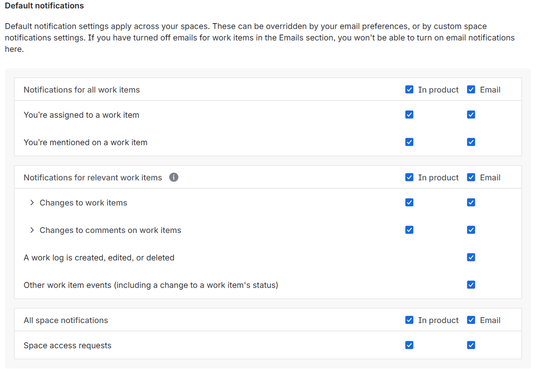Image resolution: width=547 pixels, height=369 pixels.
Task: Expand Changes to work items chevron
Action: point(32,203)
